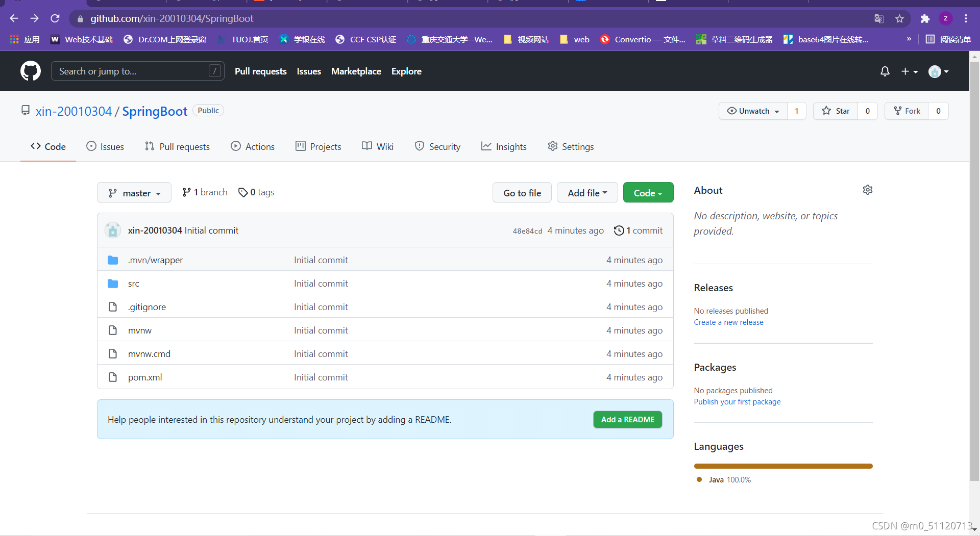Viewport: 980px width, 536px height.
Task: Open the src folder
Action: [x=134, y=283]
